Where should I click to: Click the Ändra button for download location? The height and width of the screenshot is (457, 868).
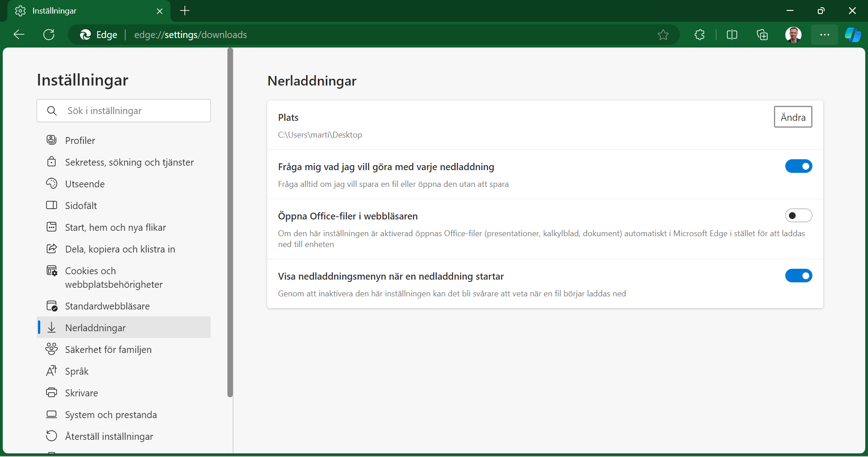coord(793,117)
